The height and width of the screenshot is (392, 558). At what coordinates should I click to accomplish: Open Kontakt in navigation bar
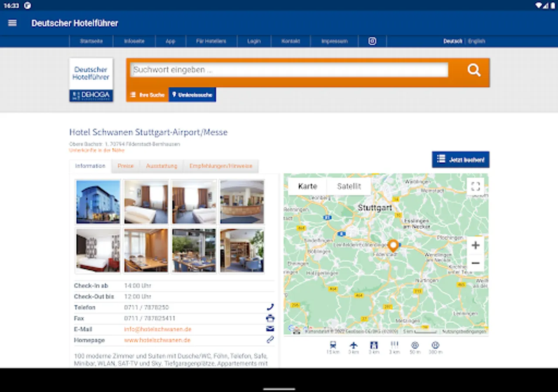click(291, 41)
